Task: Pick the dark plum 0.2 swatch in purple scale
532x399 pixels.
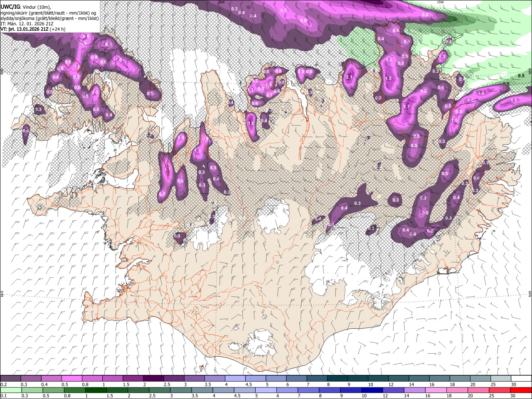Action: (10, 379)
